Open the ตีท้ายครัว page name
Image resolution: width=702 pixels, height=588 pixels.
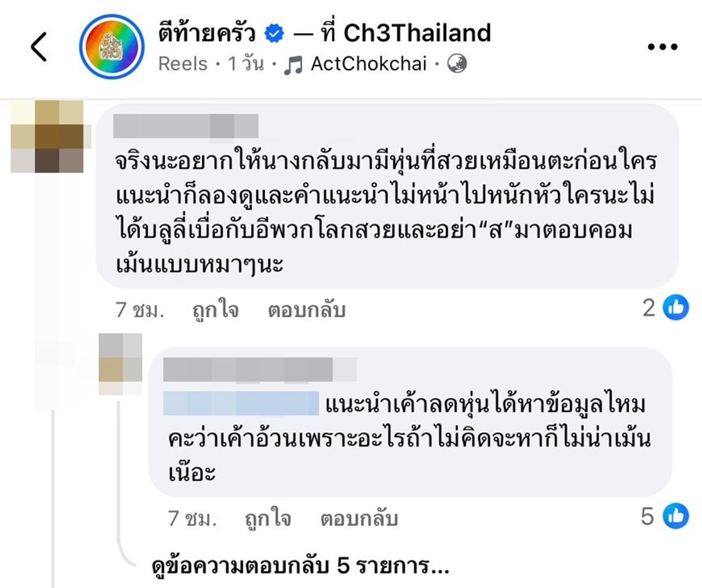[207, 33]
